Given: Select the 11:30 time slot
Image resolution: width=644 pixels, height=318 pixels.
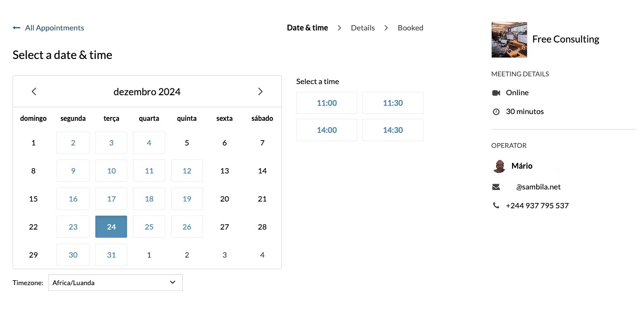Looking at the screenshot, I should [393, 103].
